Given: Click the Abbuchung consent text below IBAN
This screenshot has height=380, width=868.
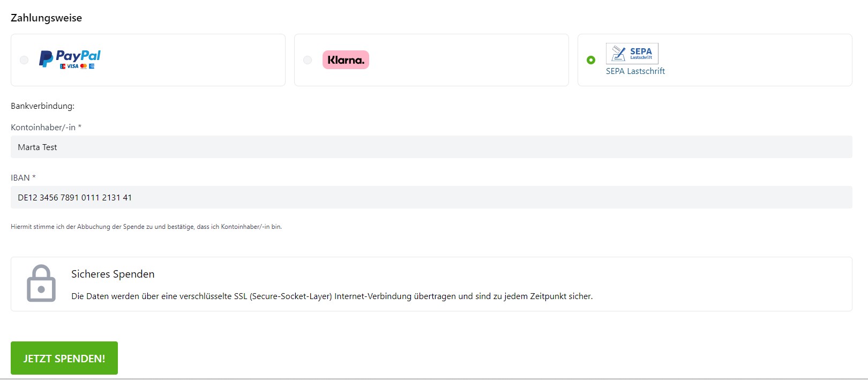Looking at the screenshot, I should click(x=146, y=227).
